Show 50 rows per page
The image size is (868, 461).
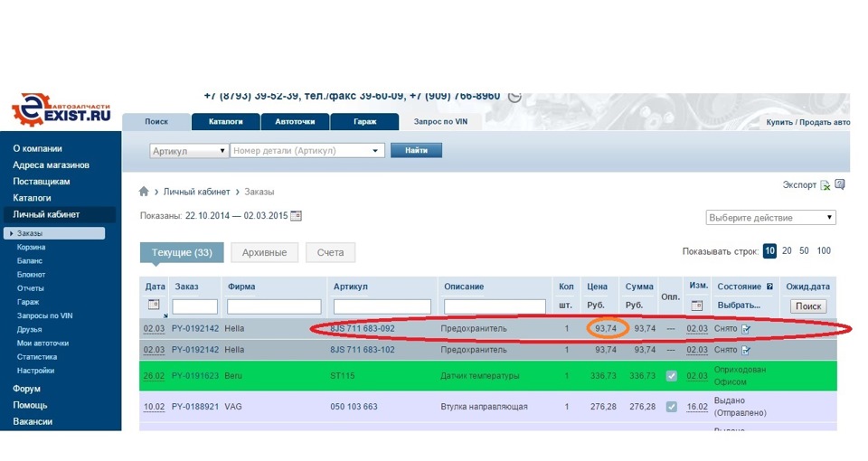[x=804, y=250]
